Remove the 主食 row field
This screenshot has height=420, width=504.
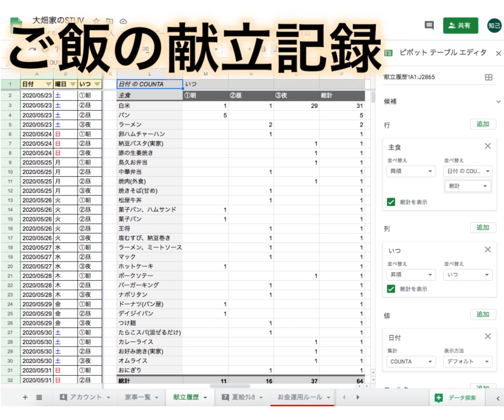tap(488, 146)
